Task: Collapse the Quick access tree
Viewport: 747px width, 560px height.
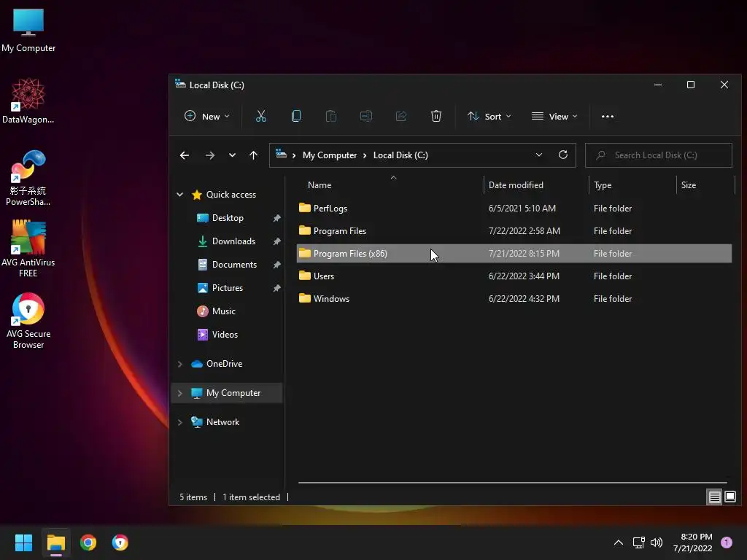Action: click(x=179, y=194)
